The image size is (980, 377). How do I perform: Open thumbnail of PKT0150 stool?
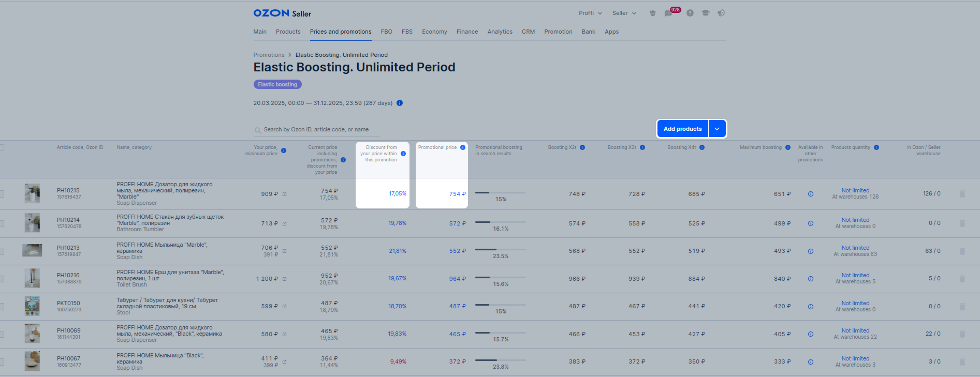click(x=32, y=306)
